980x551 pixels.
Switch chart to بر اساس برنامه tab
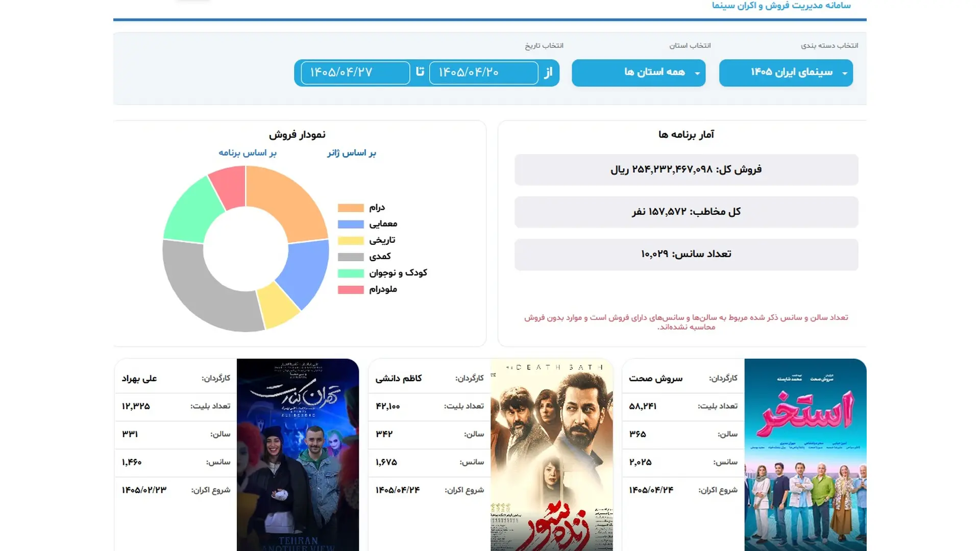pyautogui.click(x=247, y=153)
